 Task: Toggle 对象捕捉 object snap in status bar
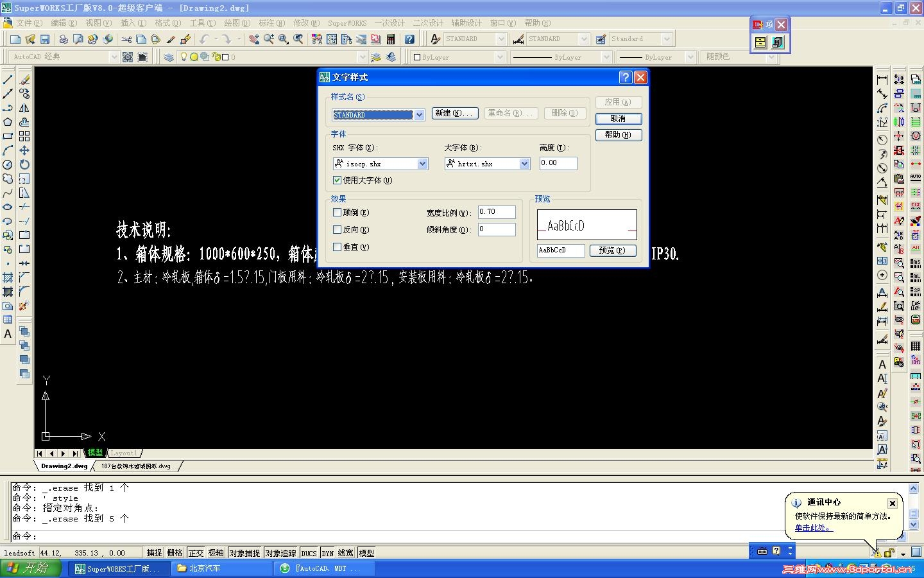pyautogui.click(x=244, y=553)
